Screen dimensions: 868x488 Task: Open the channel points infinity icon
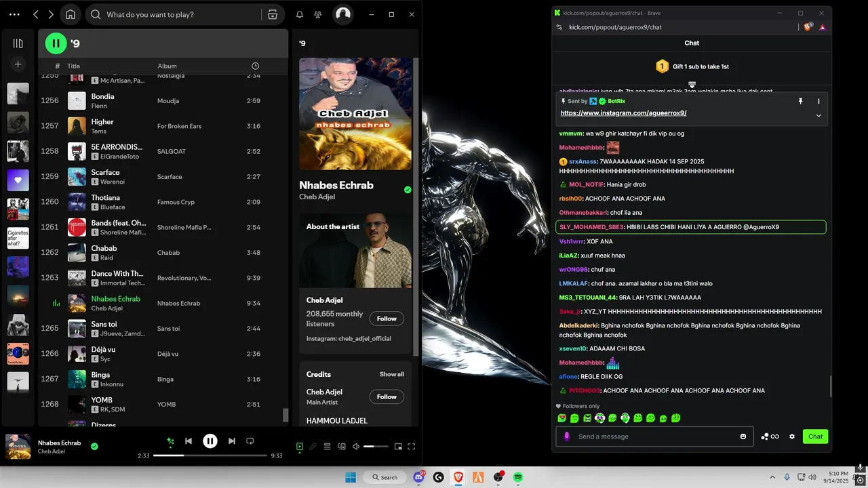[x=770, y=436]
